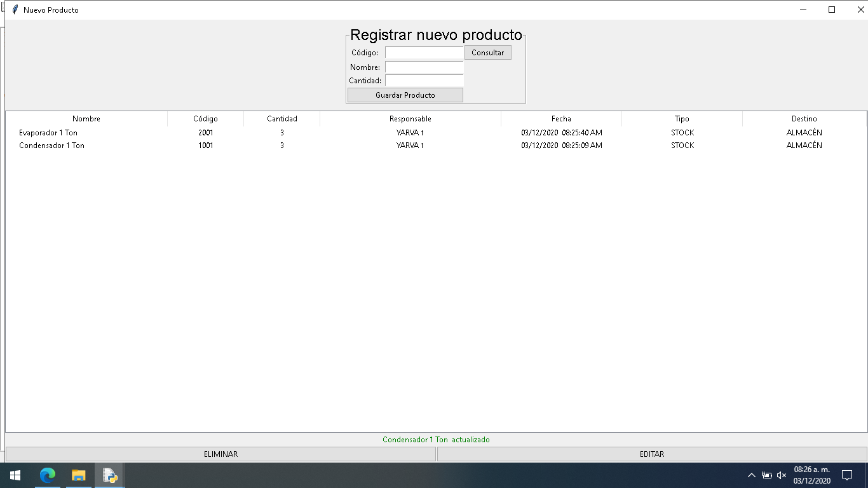The image size is (868, 488).
Task: Close the Nuevo Producto window
Action: [x=860, y=10]
